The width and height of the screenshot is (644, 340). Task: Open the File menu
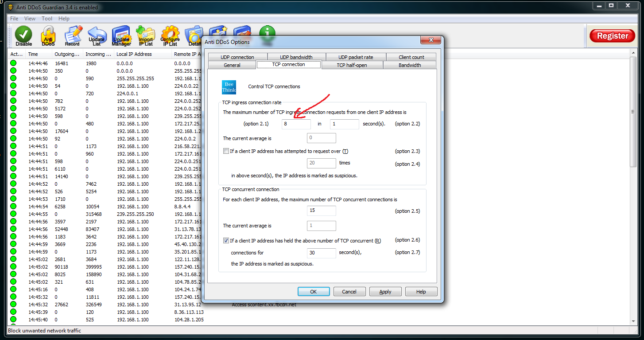point(14,19)
